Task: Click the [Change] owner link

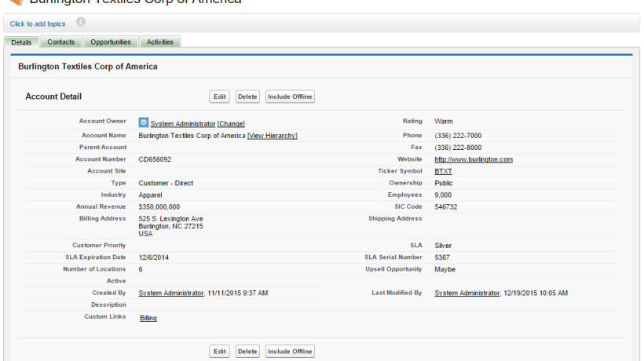Action: click(x=231, y=124)
